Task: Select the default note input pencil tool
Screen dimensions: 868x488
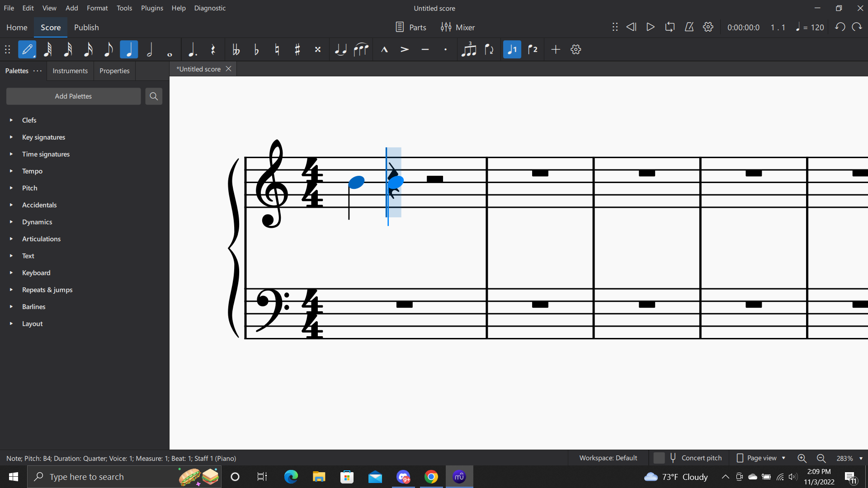Action: pos(27,49)
